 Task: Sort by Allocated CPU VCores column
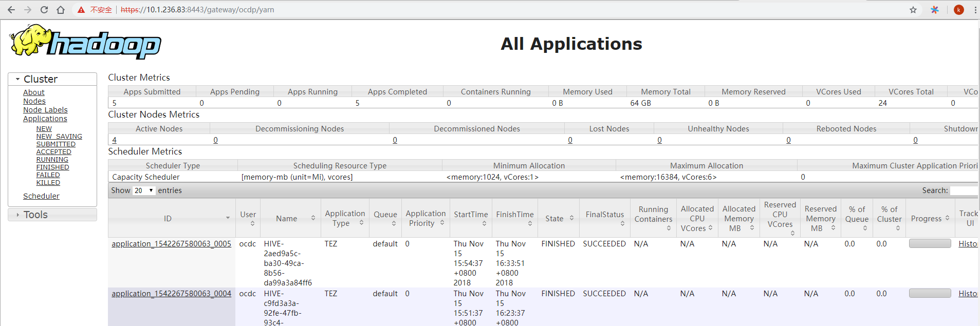coord(710,228)
